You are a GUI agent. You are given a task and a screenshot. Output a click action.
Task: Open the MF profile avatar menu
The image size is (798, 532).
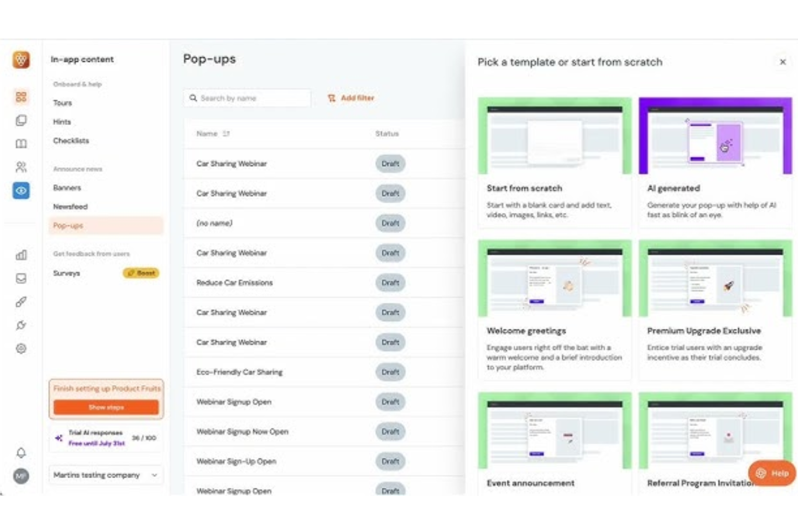click(20, 476)
